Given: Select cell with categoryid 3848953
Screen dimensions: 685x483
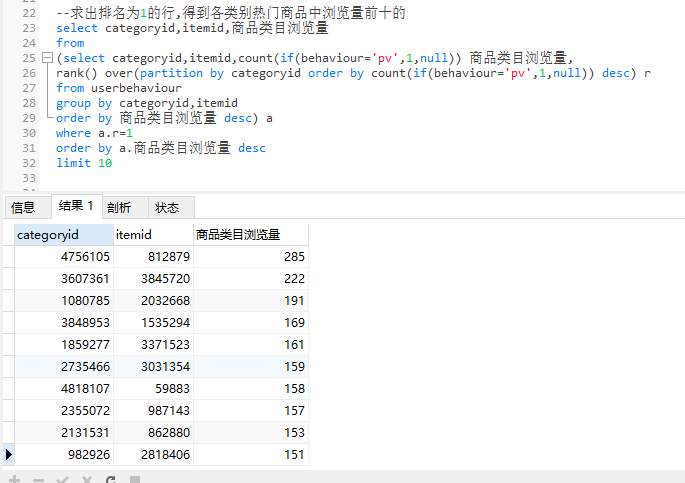Looking at the screenshot, I should click(64, 323).
